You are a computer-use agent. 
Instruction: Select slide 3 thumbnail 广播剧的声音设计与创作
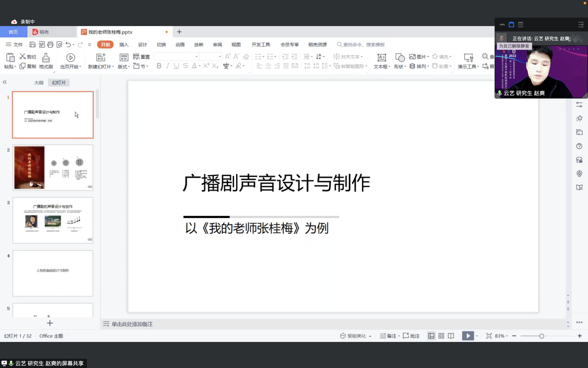[x=52, y=220]
